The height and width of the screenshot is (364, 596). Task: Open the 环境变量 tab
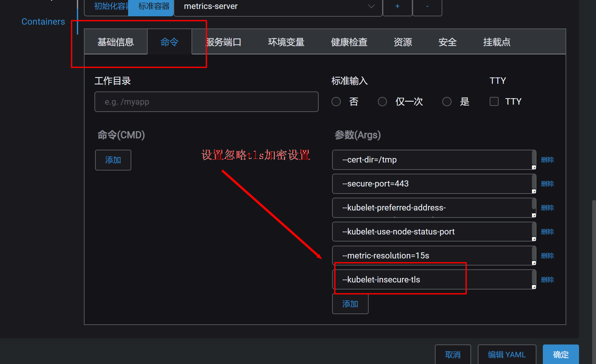click(286, 42)
